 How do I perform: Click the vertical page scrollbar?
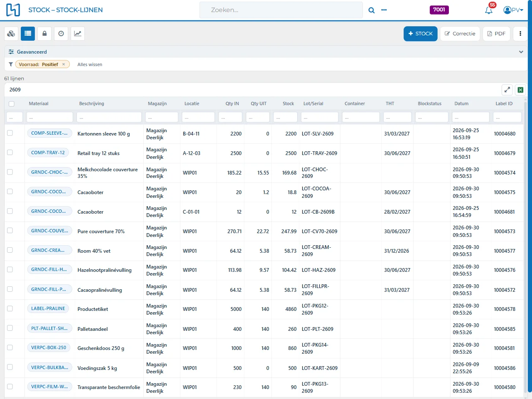click(x=530, y=195)
